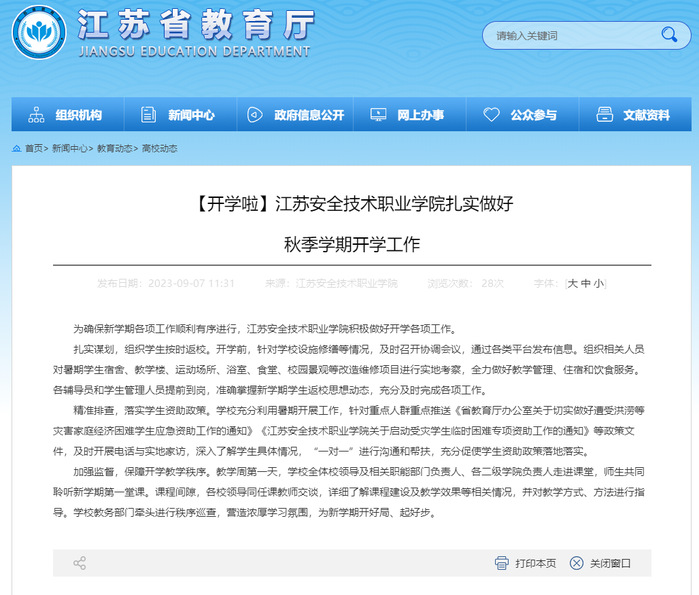Click the printer icon
The width and height of the screenshot is (699, 595).
(502, 563)
